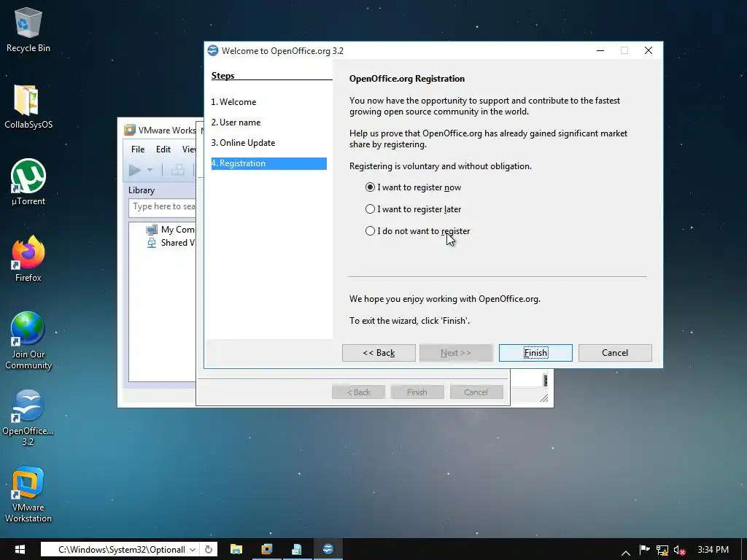747x560 pixels.
Task: Click the taskbar address refresh icon
Action: tap(208, 550)
